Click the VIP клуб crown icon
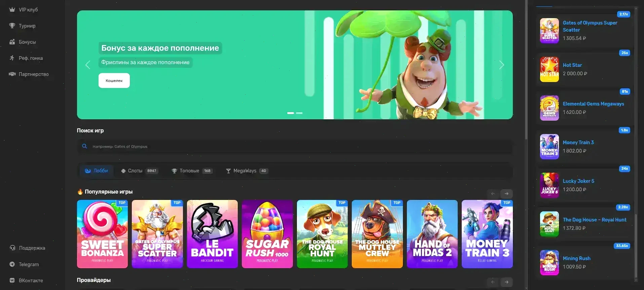644x290 pixels. (12, 10)
